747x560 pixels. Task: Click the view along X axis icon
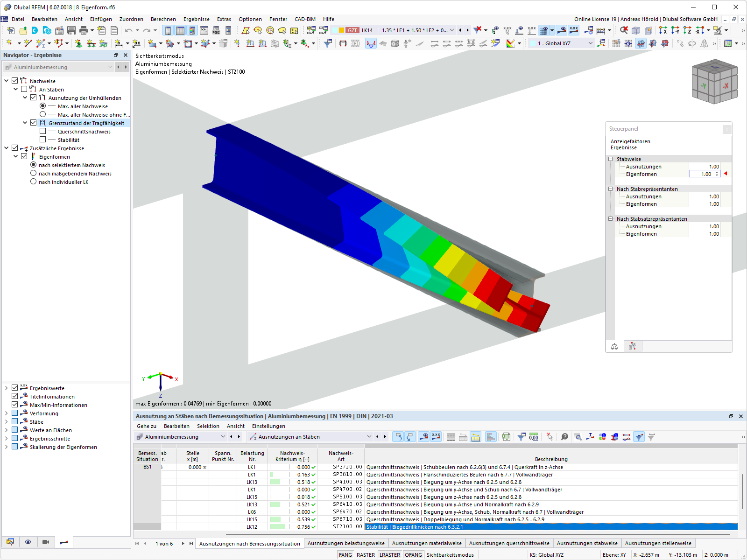[663, 30]
